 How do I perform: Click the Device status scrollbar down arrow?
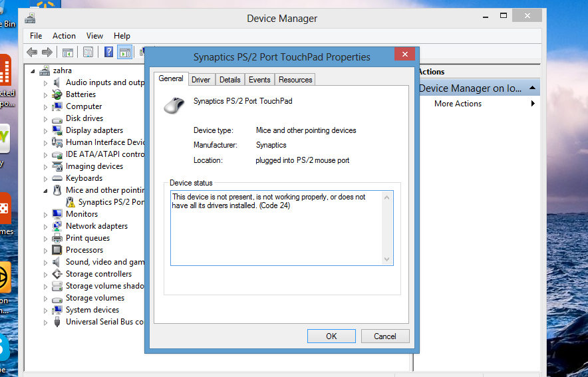tap(386, 259)
